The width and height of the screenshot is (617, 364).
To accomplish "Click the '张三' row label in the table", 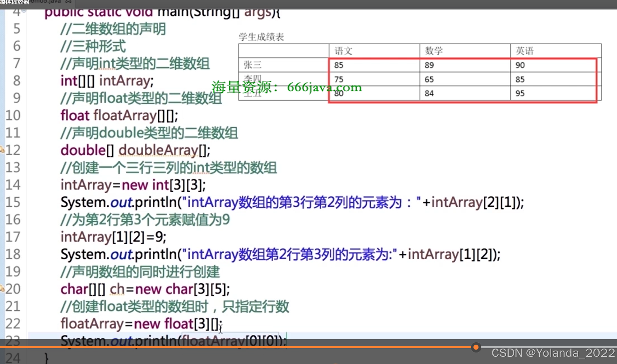I will point(252,65).
